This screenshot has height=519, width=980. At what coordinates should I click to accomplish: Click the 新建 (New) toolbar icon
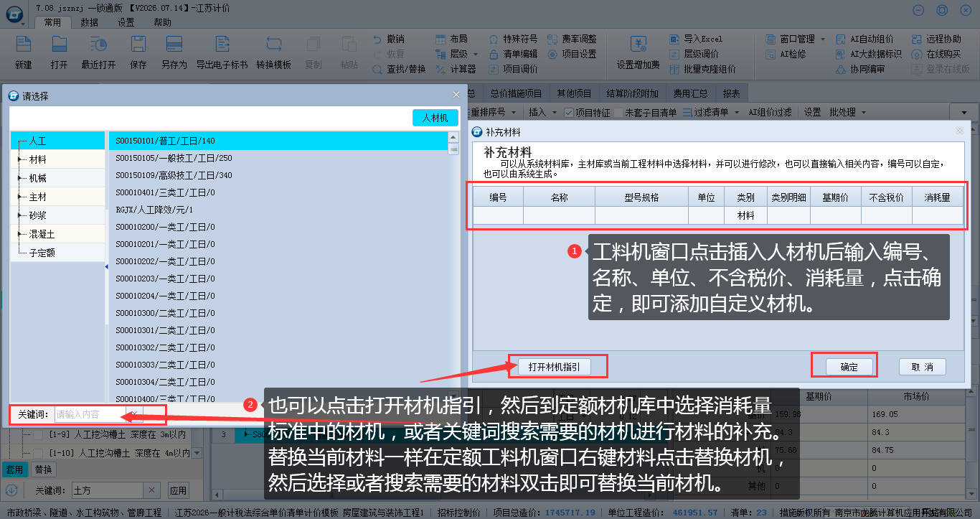pos(24,52)
